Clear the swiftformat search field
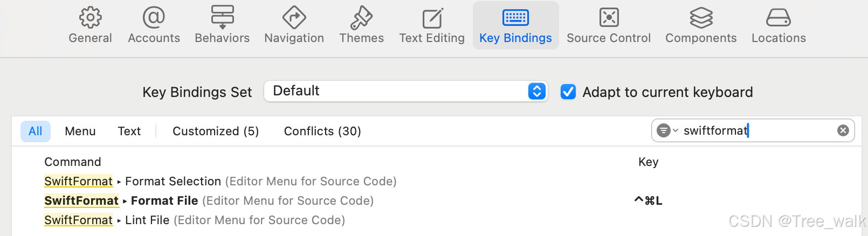The width and height of the screenshot is (868, 236). [x=843, y=130]
